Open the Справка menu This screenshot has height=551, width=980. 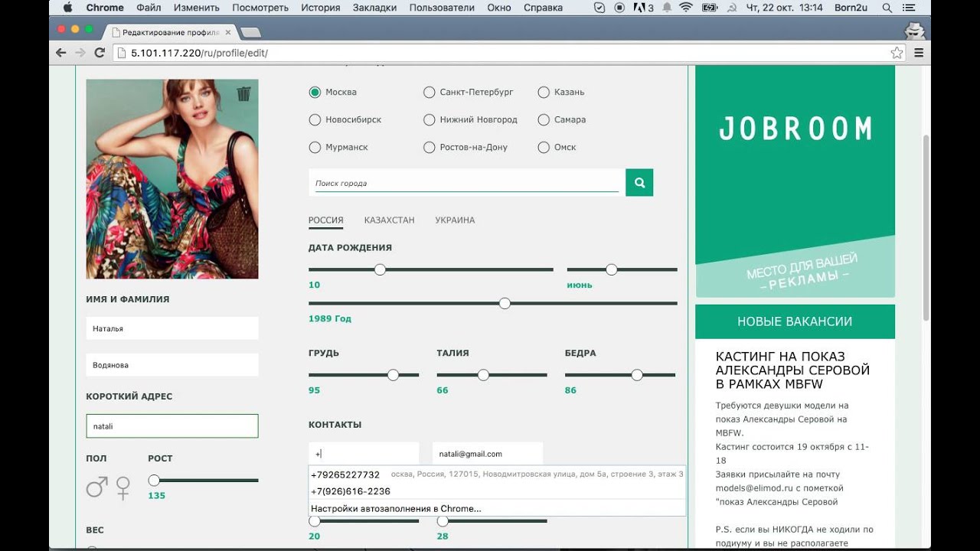(543, 8)
